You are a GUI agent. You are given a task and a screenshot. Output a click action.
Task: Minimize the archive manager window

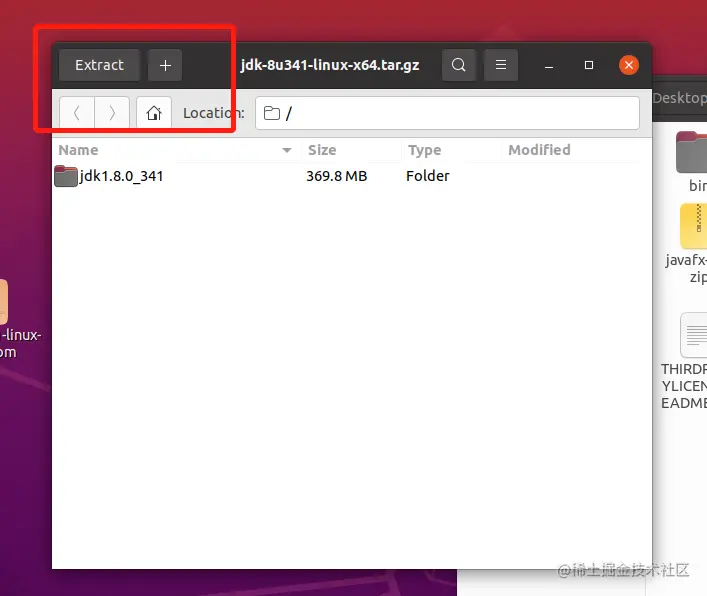tap(549, 65)
